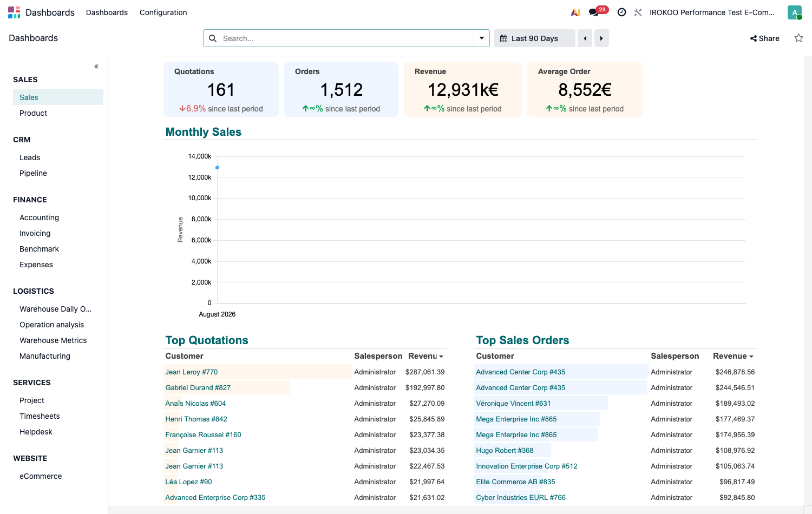Screen dimensions: 812x514
Task: Collapse the dashboards sidebar panel
Action: tap(96, 67)
